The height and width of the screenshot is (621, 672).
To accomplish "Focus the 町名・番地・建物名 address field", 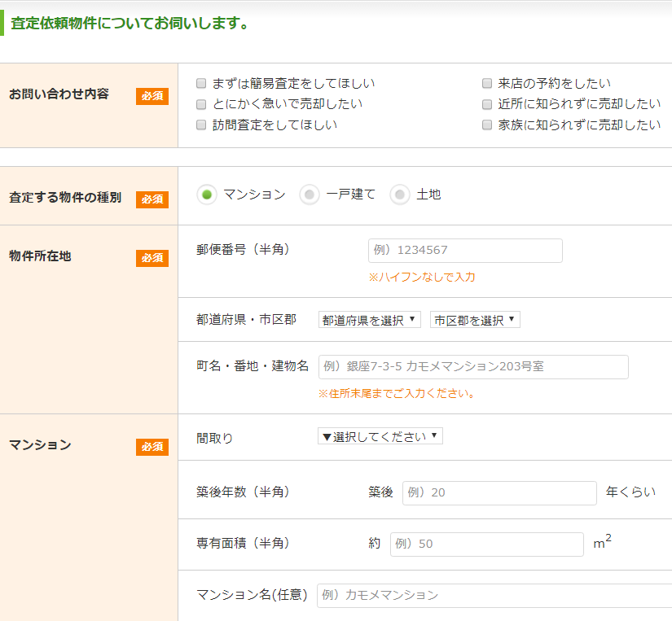I will [472, 367].
